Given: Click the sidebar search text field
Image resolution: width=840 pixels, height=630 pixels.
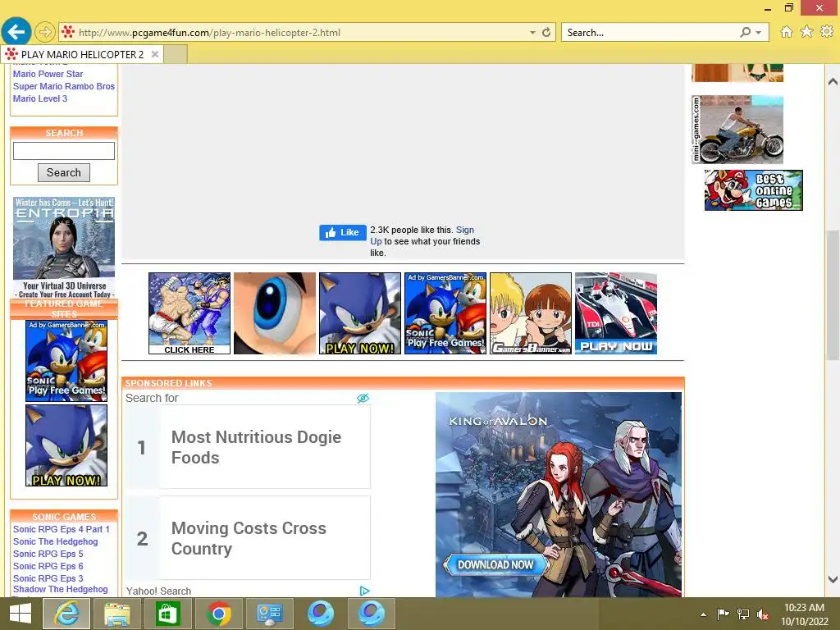Looking at the screenshot, I should [x=64, y=151].
